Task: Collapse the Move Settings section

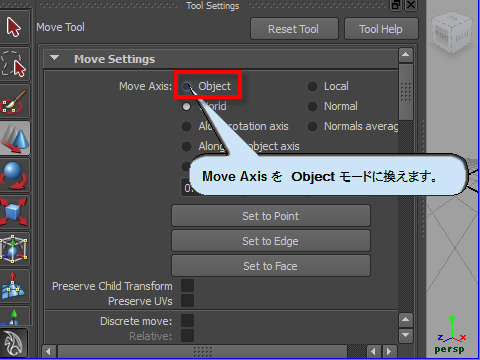Action: point(54,58)
